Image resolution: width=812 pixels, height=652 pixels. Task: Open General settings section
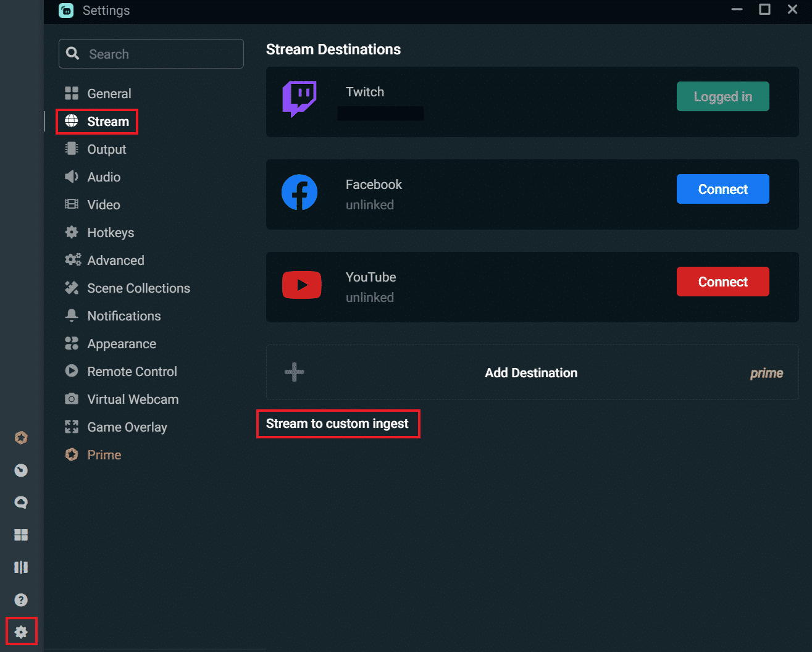pos(109,93)
